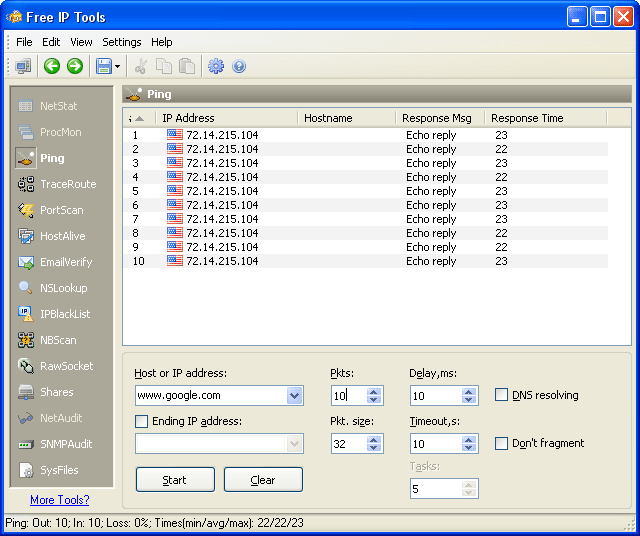Increase the Pkts spinner value
The image size is (640, 536).
pyautogui.click(x=375, y=391)
